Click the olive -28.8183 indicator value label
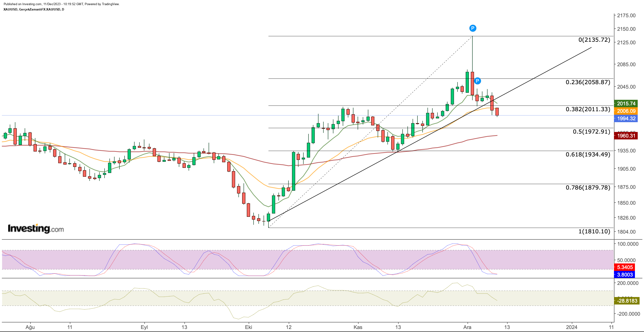The height and width of the screenshot is (332, 644). tap(627, 301)
